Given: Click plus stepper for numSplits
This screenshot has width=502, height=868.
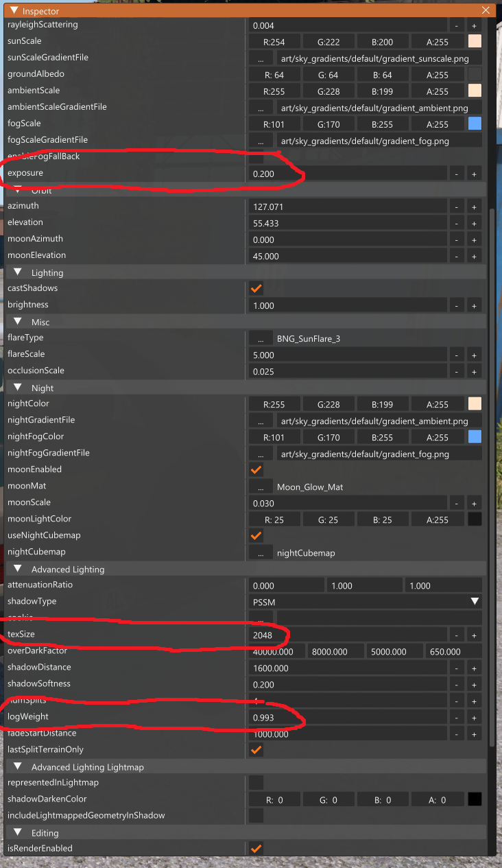Looking at the screenshot, I should tap(474, 701).
